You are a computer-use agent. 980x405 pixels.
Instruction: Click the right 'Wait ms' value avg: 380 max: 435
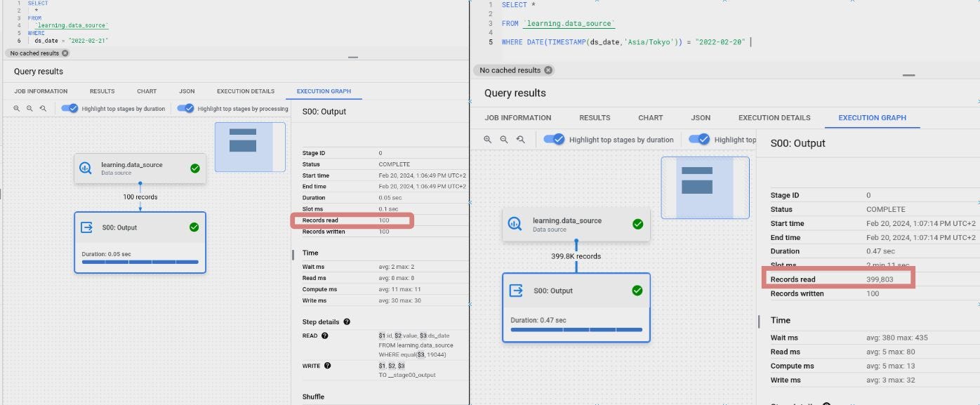click(897, 338)
